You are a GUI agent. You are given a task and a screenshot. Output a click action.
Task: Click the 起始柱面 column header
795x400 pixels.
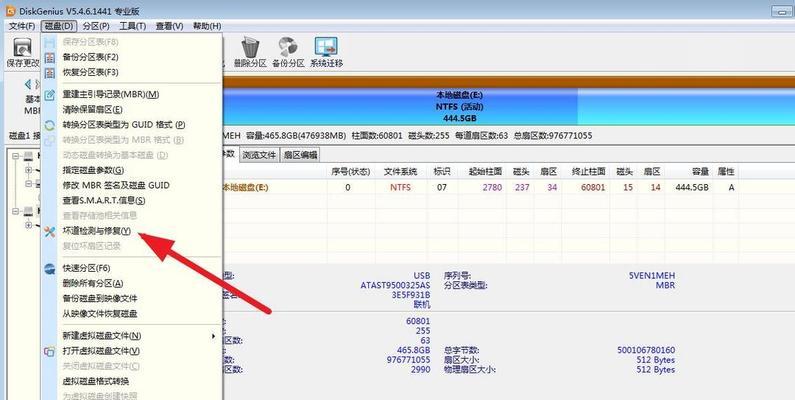(x=485, y=172)
